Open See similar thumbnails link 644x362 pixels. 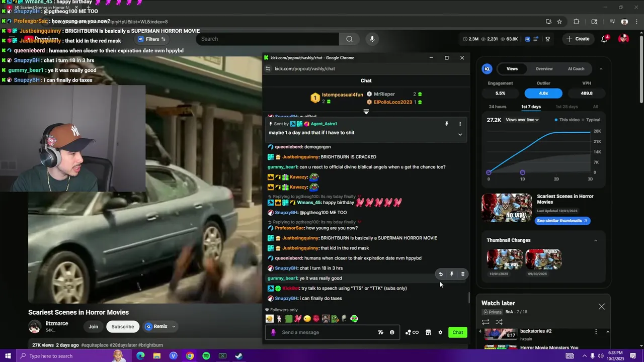(x=561, y=221)
